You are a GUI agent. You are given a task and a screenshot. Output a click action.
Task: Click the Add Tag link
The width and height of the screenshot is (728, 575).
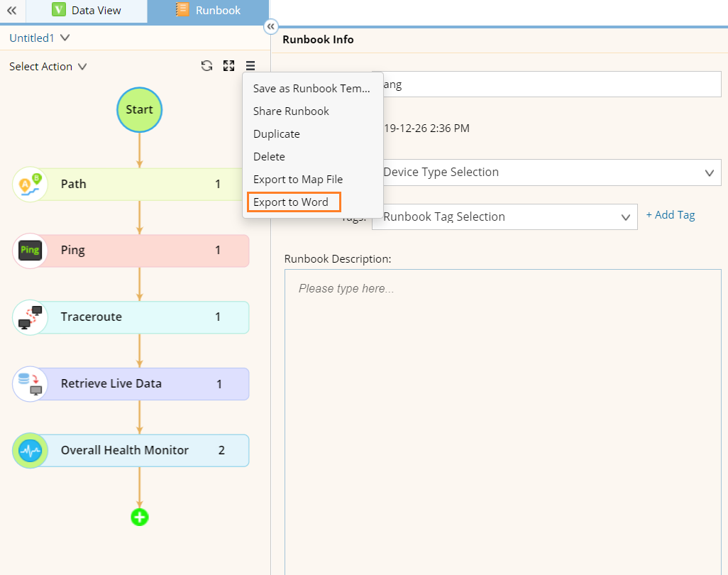670,215
